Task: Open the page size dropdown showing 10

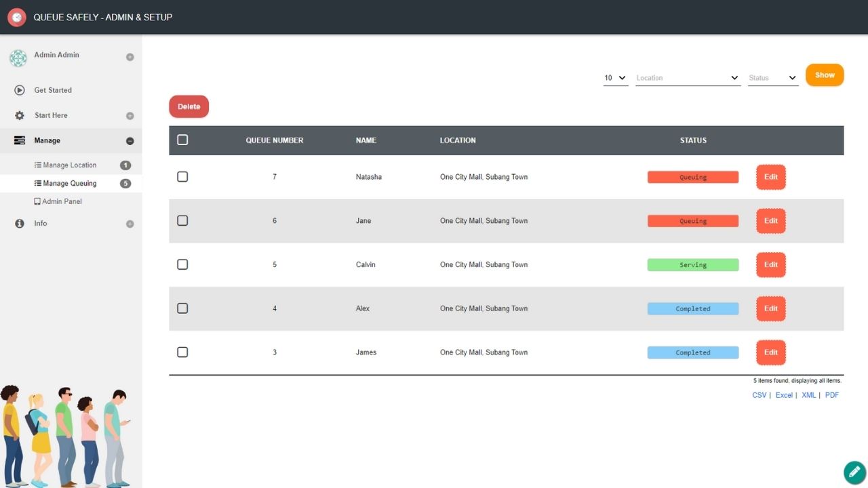Action: click(615, 78)
